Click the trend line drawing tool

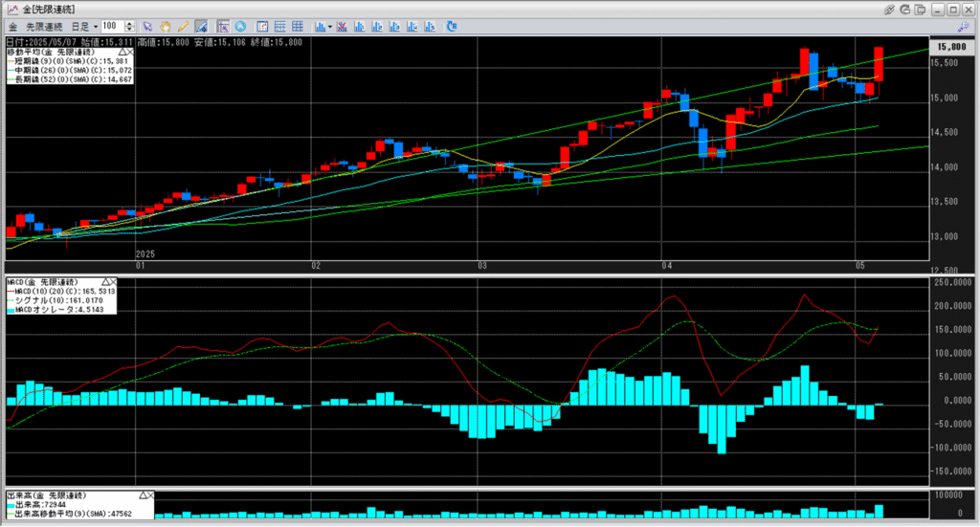201,26
